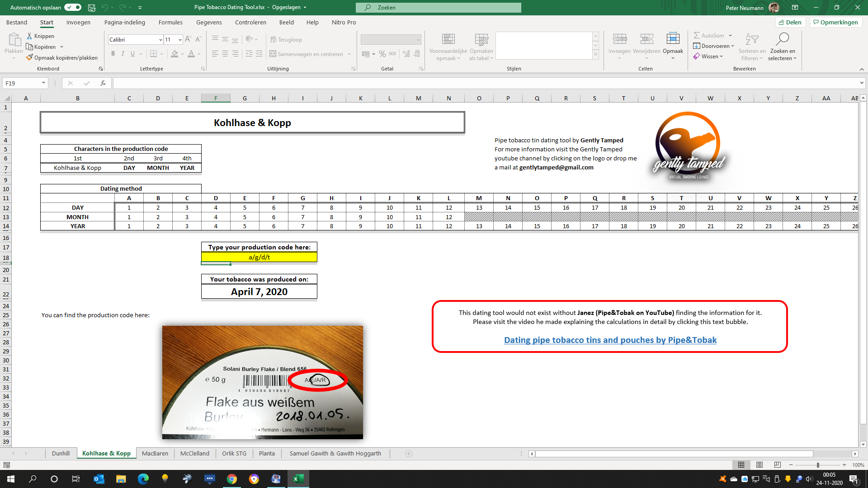This screenshot has width=868, height=488.
Task: Switch to Normal view in status bar
Action: tap(741, 465)
